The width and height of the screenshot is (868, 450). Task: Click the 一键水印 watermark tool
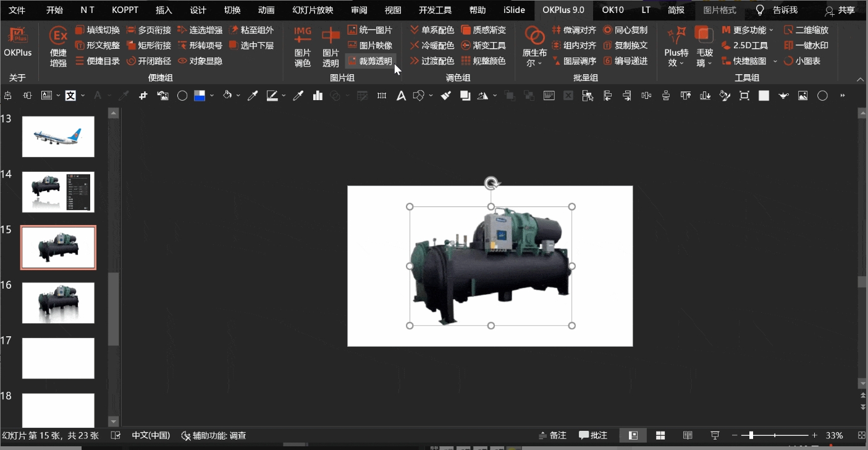pyautogui.click(x=806, y=45)
